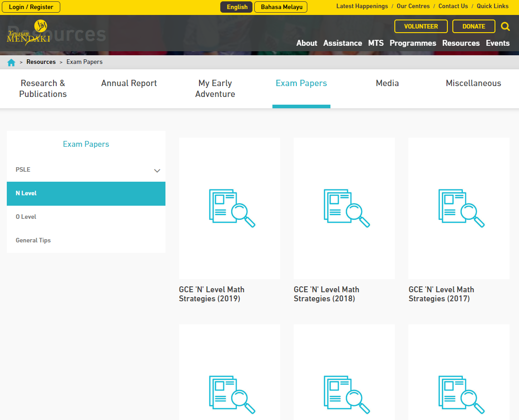Open the 2019 Math Strategies document icon
The height and width of the screenshot is (420, 519).
tap(232, 208)
